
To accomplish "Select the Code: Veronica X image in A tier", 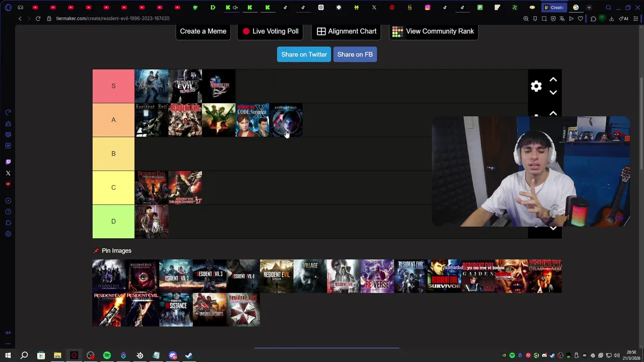I will tap(252, 120).
